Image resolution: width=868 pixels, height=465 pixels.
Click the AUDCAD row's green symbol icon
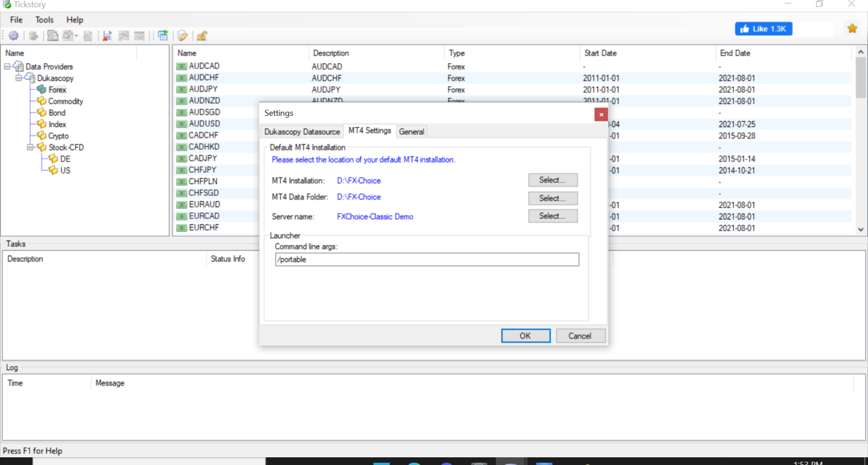click(x=181, y=67)
